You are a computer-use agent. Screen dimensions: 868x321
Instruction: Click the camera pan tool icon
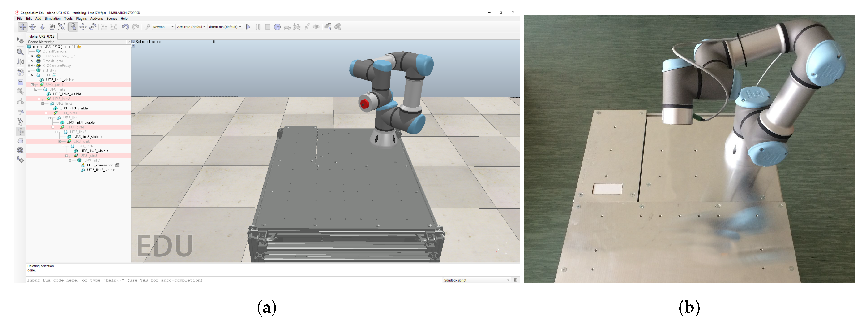pyautogui.click(x=23, y=27)
